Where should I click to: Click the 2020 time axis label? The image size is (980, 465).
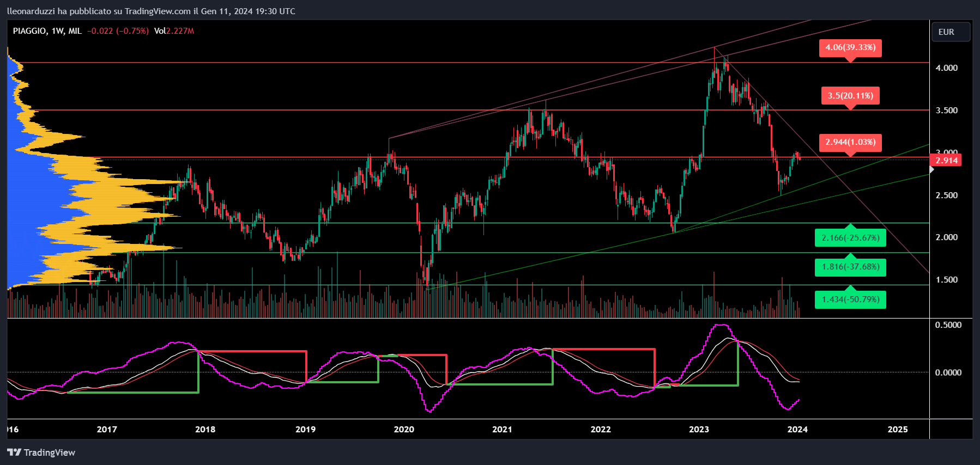tap(404, 430)
